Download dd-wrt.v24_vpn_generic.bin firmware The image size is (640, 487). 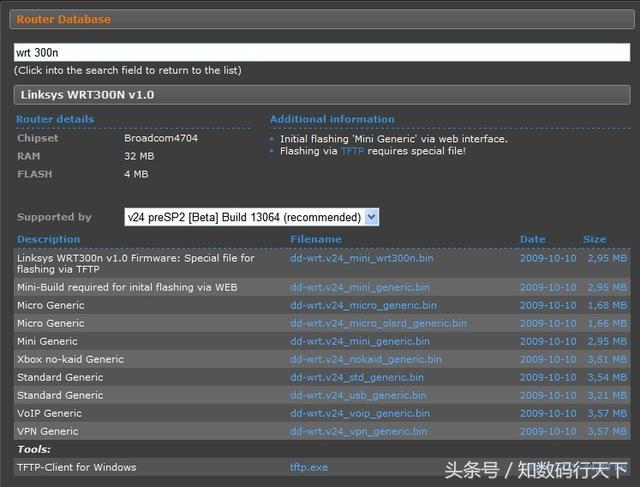[359, 431]
